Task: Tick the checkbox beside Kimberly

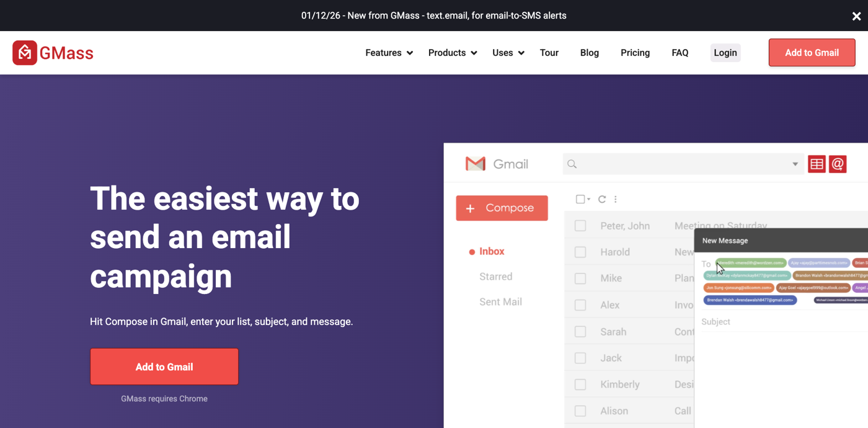Action: pos(580,385)
